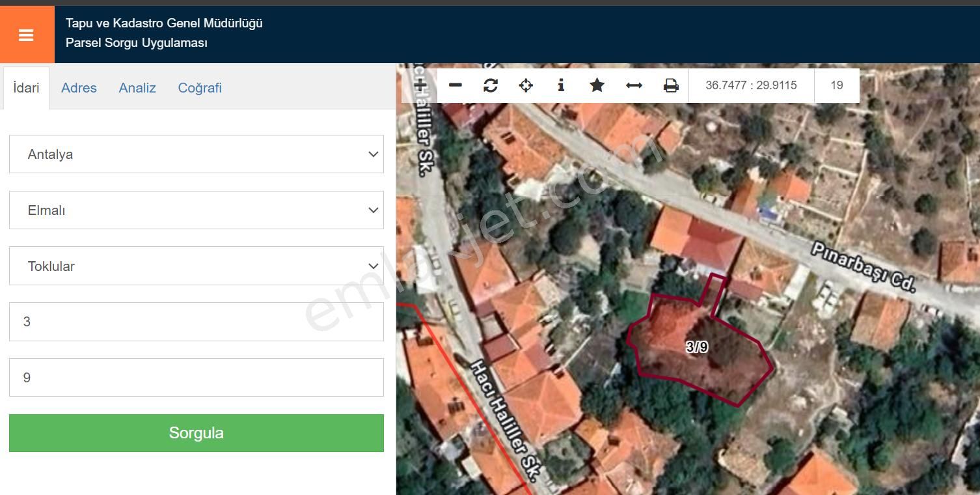This screenshot has height=495, width=980.
Task: Click the block number field containing 3
Action: click(x=197, y=322)
